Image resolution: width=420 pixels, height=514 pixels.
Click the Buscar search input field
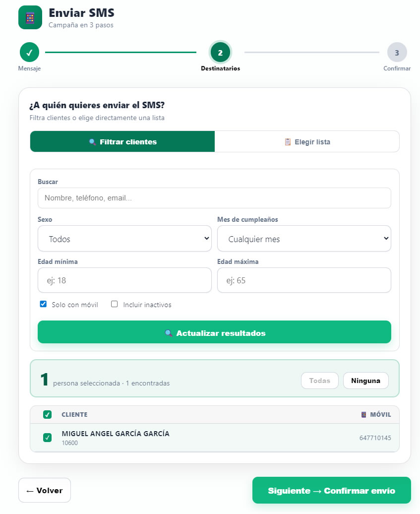pyautogui.click(x=214, y=198)
